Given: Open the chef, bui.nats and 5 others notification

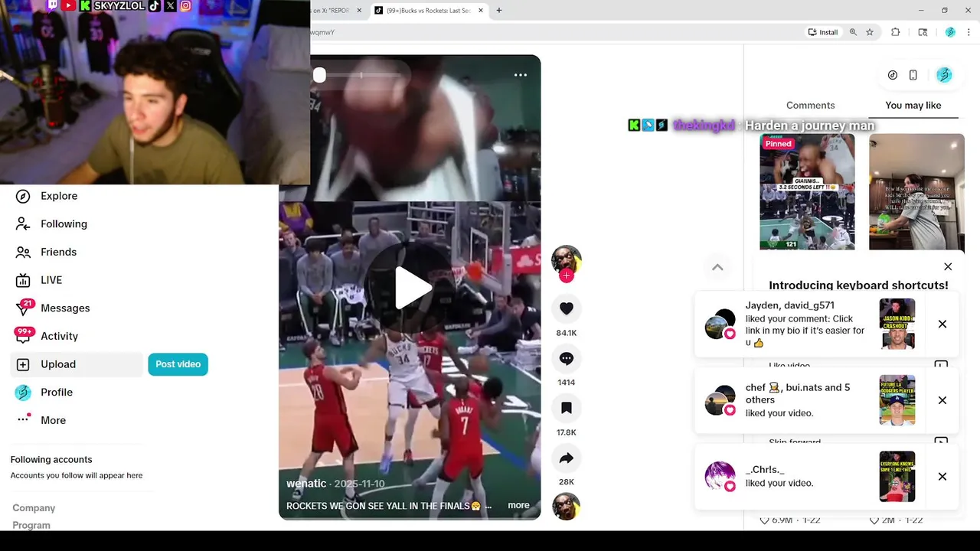Looking at the screenshot, I should [x=826, y=400].
